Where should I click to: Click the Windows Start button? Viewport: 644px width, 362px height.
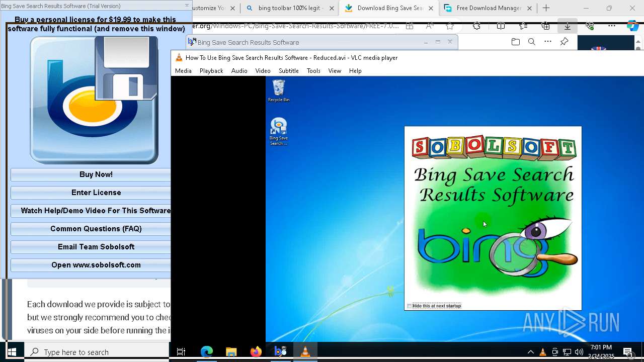tap(12, 352)
